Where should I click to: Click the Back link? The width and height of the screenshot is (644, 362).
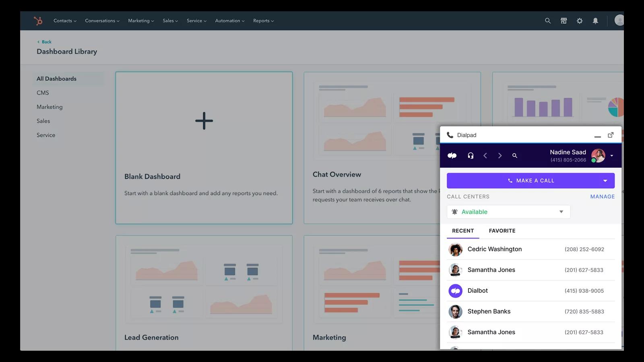click(x=44, y=42)
